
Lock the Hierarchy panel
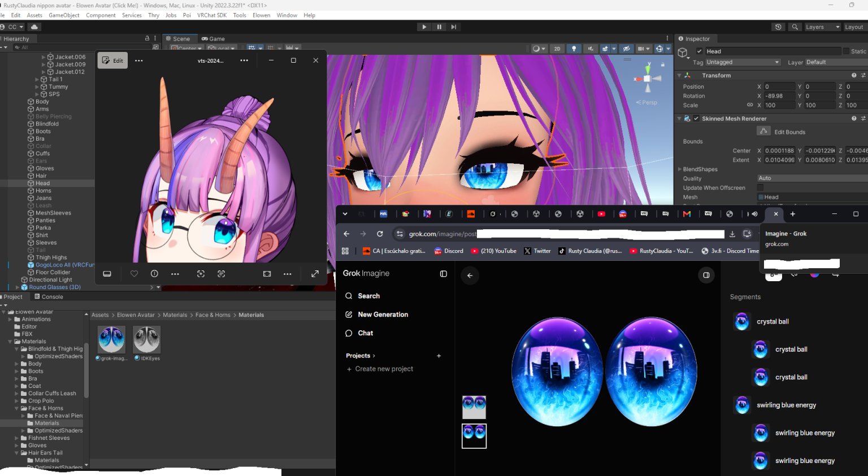coord(147,38)
